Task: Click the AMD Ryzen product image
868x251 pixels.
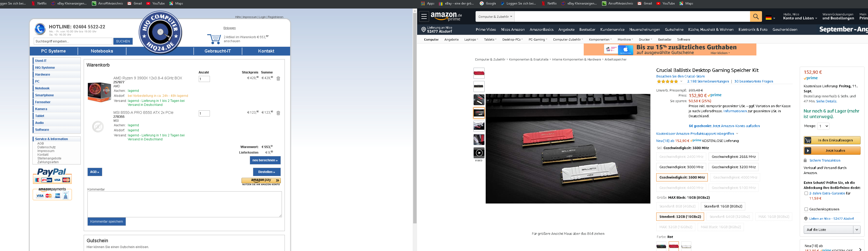Action: coord(99,92)
